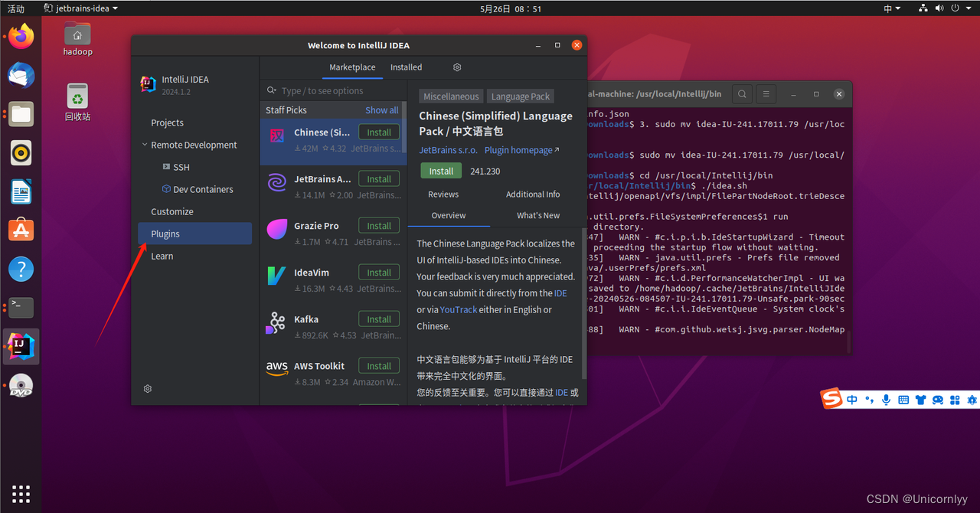980x513 pixels.
Task: Click the search icon in the terminal title bar
Action: point(742,94)
